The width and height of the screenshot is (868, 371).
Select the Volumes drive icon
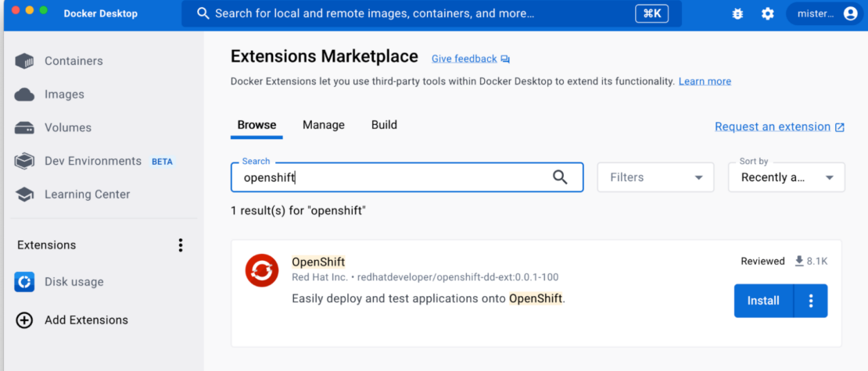point(24,128)
